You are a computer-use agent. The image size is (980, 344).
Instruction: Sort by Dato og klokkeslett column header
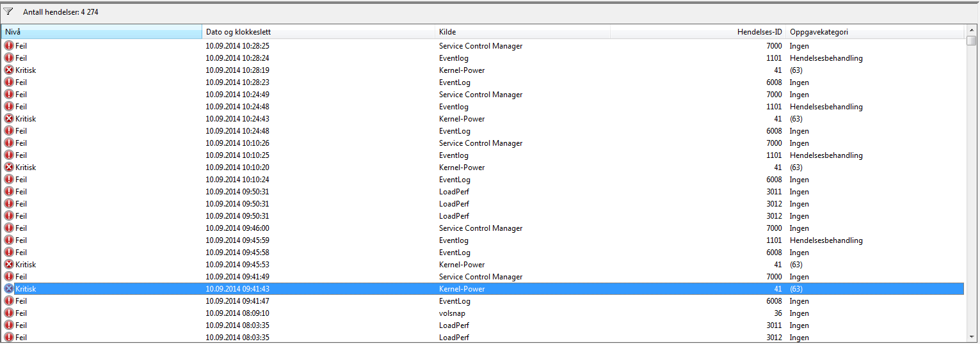(319, 32)
